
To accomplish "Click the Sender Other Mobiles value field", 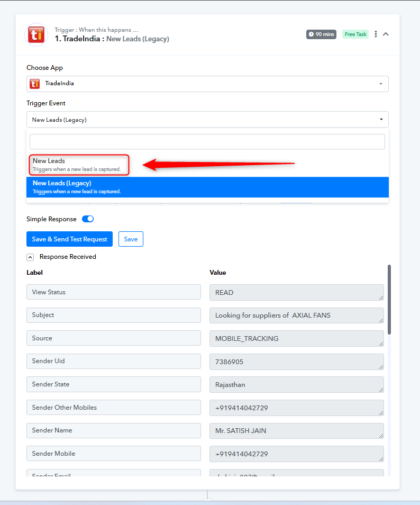I will (296, 408).
